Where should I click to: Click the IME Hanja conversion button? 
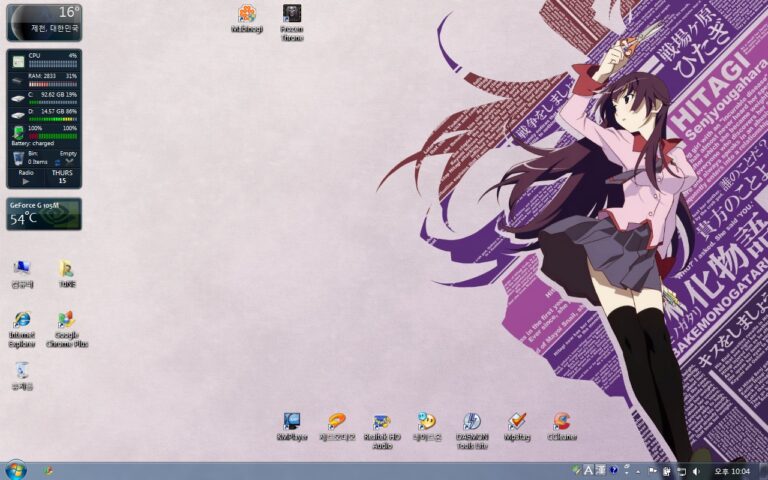point(600,471)
